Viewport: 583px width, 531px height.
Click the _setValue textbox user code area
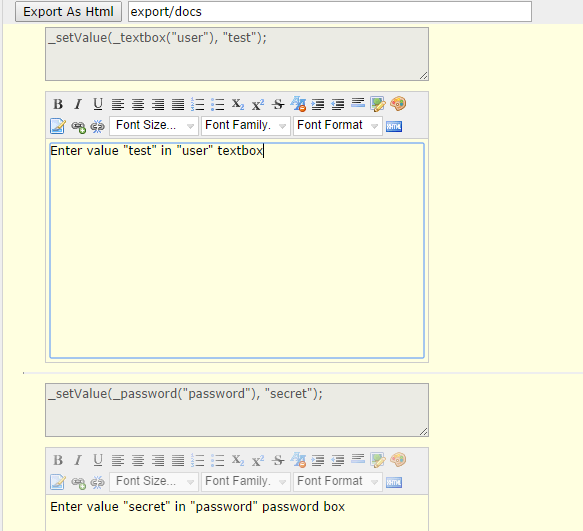237,54
